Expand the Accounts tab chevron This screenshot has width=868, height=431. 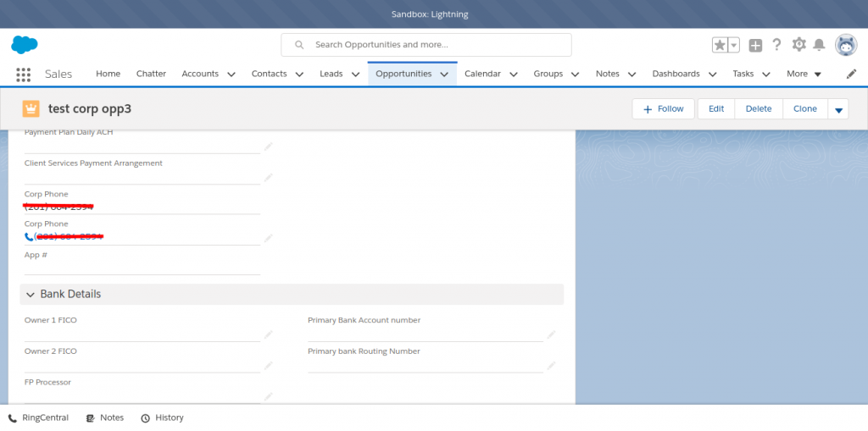(x=231, y=75)
